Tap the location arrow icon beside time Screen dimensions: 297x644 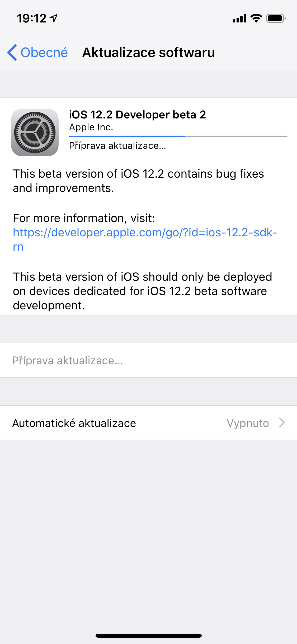[54, 18]
